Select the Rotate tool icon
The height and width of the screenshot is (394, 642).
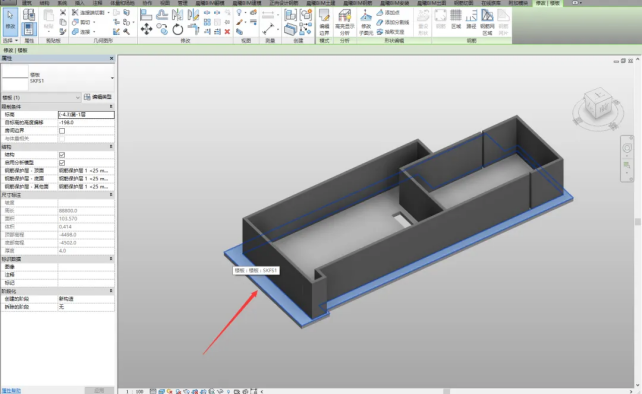tap(177, 29)
